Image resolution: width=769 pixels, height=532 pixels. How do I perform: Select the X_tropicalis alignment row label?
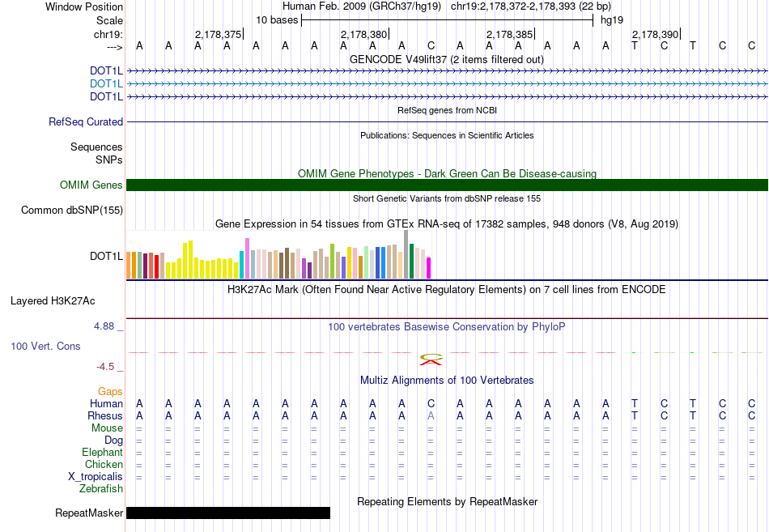[96, 477]
